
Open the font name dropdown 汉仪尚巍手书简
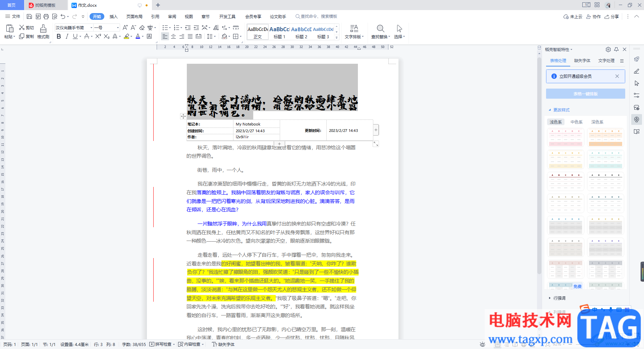click(x=91, y=28)
